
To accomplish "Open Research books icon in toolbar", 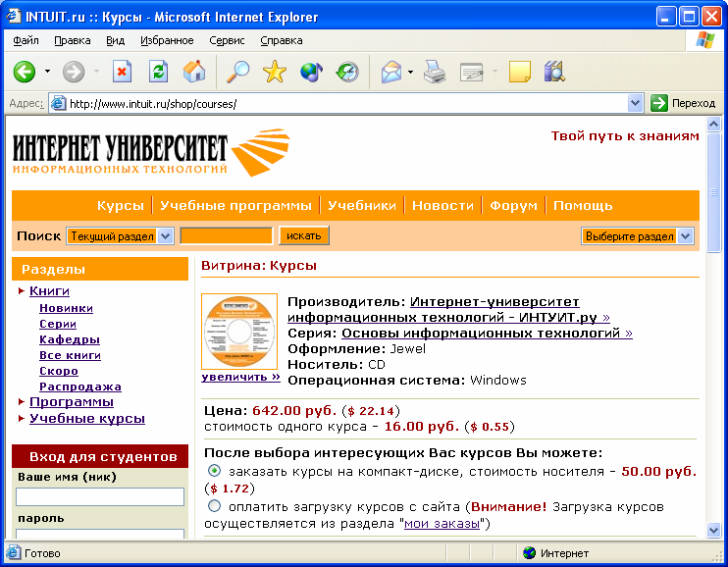I will click(554, 72).
